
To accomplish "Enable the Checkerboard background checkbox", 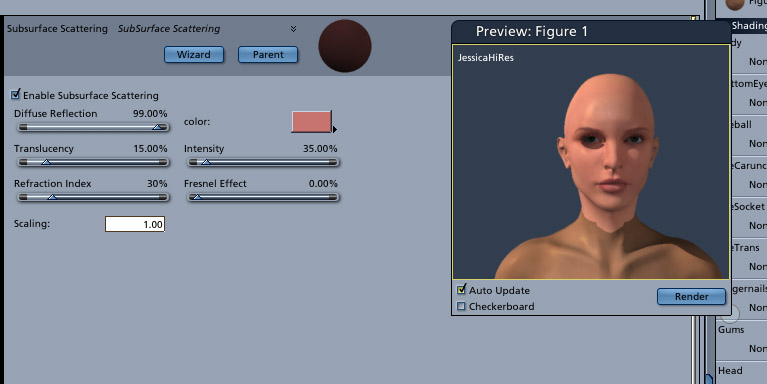I will coord(461,306).
